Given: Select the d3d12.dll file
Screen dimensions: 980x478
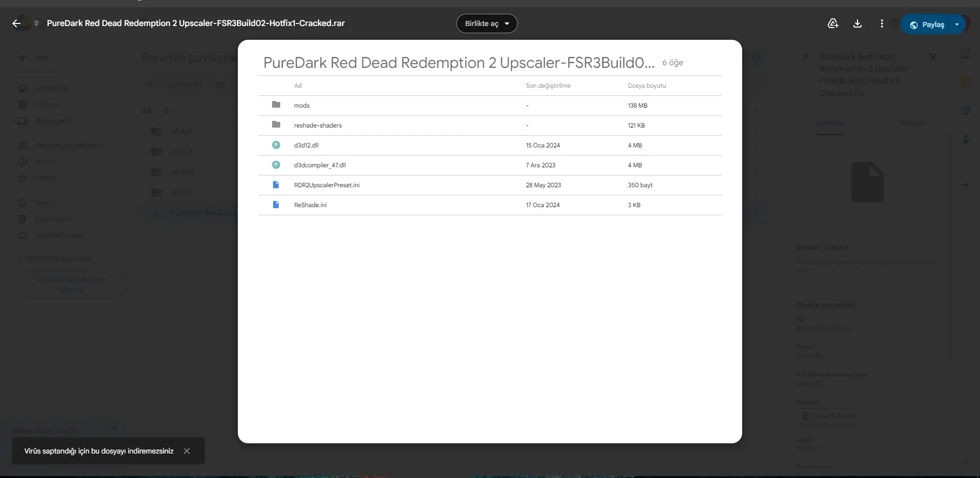Looking at the screenshot, I should (x=489, y=145).
